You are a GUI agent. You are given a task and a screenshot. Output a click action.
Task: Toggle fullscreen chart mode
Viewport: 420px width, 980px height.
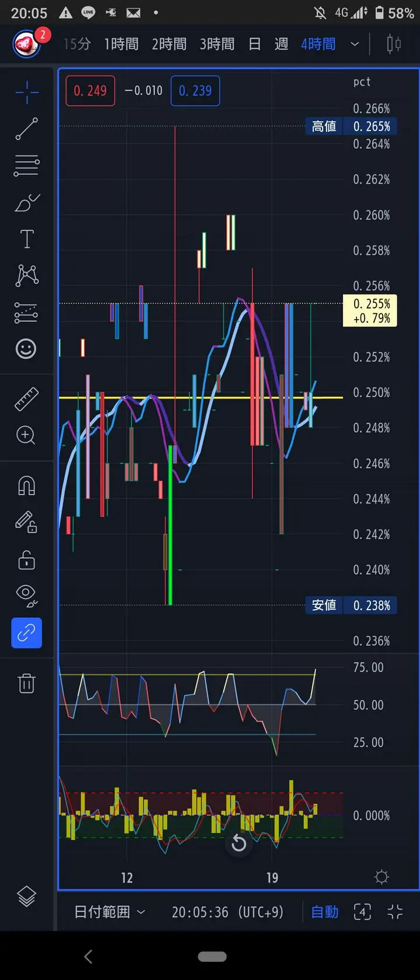pos(395,912)
